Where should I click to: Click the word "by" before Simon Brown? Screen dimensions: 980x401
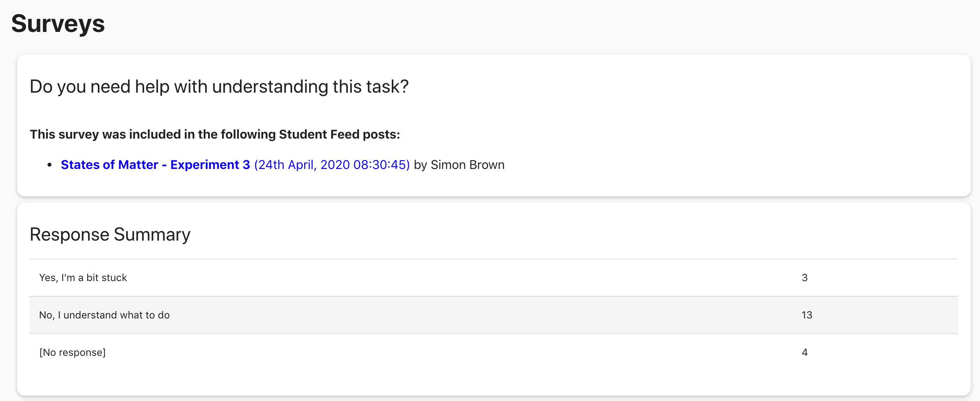point(420,165)
